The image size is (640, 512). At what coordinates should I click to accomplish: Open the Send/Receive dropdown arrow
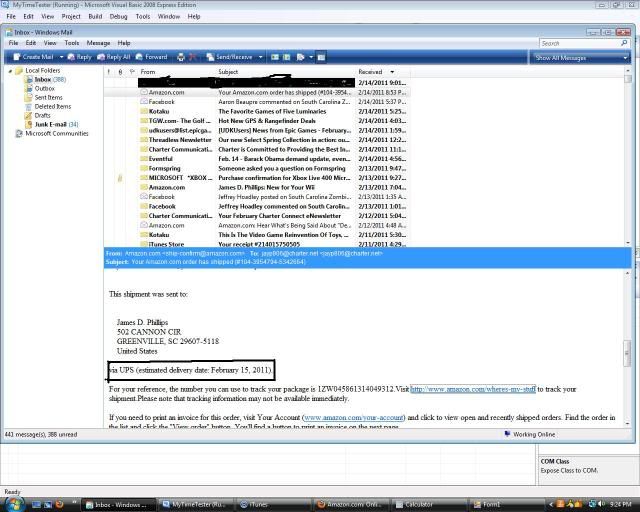(260, 57)
